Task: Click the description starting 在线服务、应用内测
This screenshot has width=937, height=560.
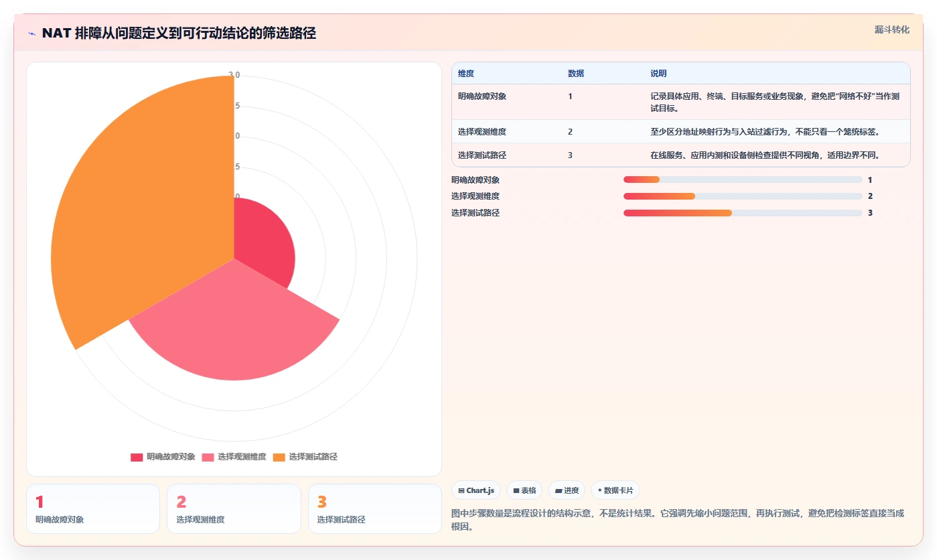Action: (765, 155)
